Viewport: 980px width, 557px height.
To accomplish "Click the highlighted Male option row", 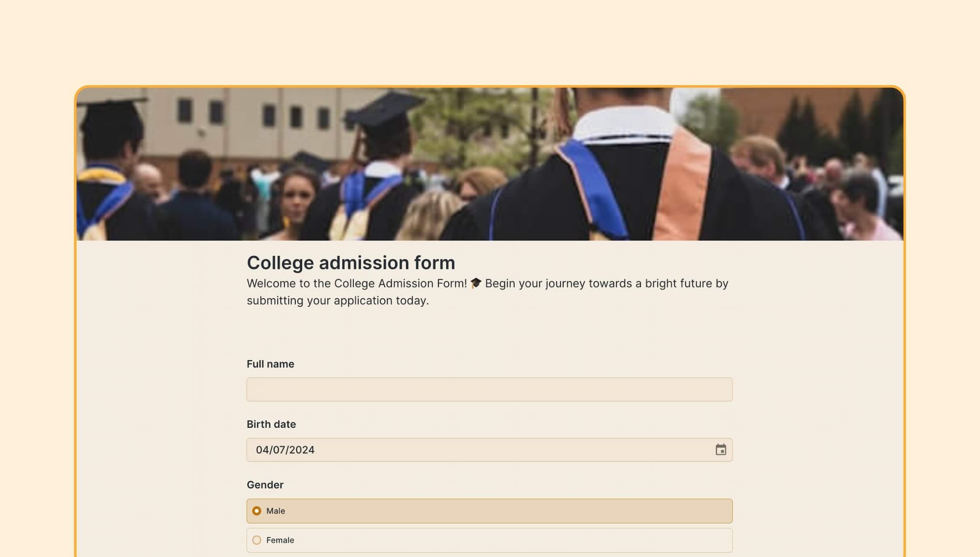I will [489, 511].
